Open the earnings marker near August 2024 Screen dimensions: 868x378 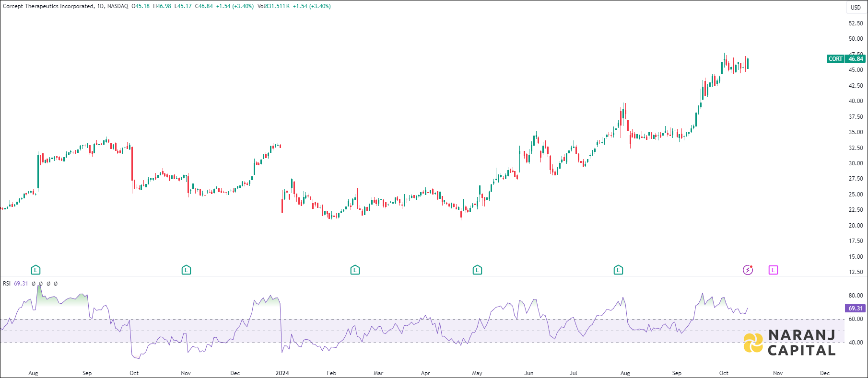[618, 270]
